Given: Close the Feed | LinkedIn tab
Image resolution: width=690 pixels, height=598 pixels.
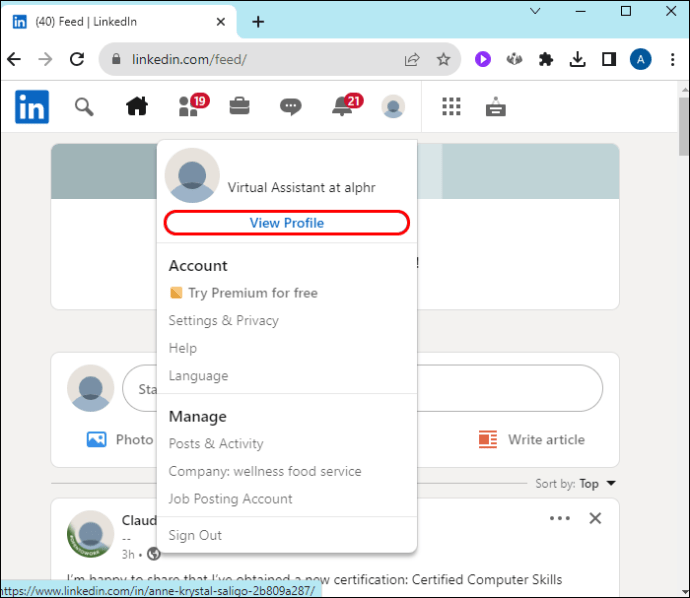Looking at the screenshot, I should (x=220, y=22).
